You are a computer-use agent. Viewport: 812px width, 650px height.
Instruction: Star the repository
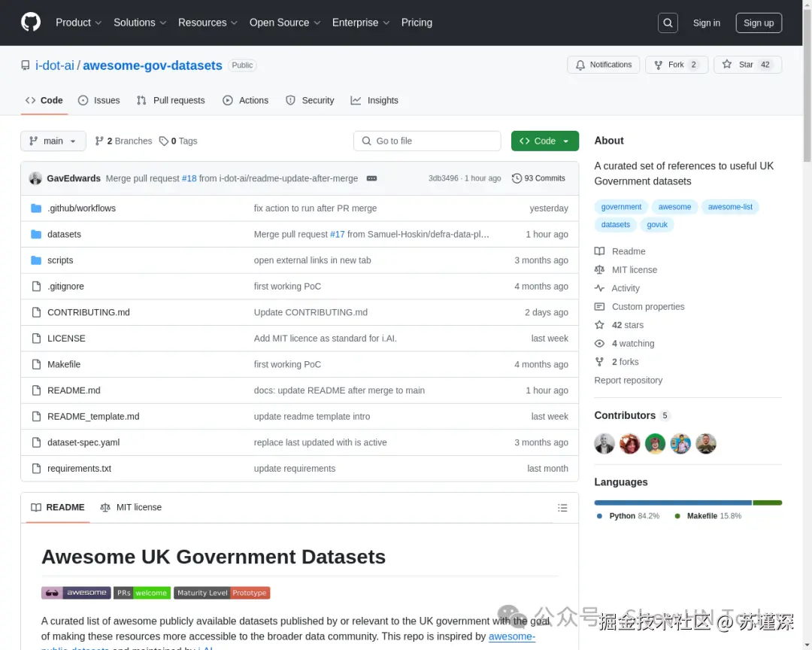click(x=747, y=65)
